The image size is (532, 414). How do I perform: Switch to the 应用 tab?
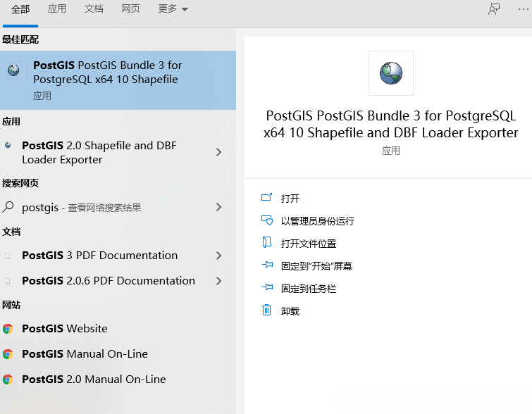pos(57,9)
